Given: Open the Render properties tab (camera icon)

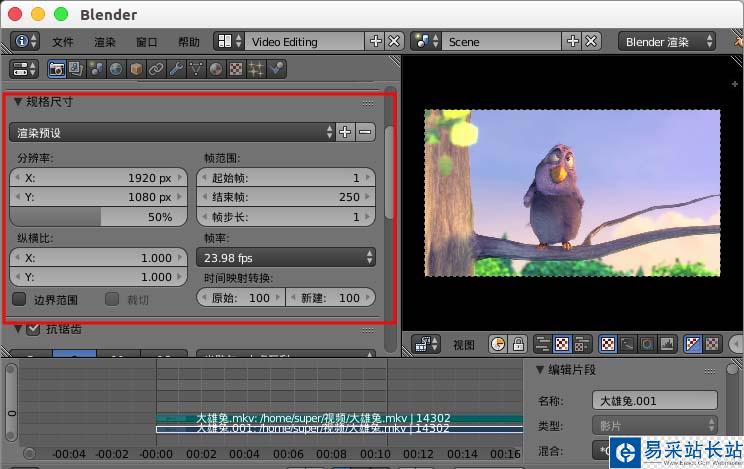Looking at the screenshot, I should coord(57,69).
